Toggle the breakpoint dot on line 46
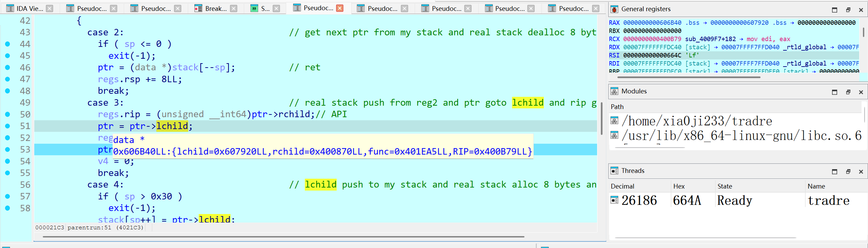The width and height of the screenshot is (868, 248). pos(7,67)
